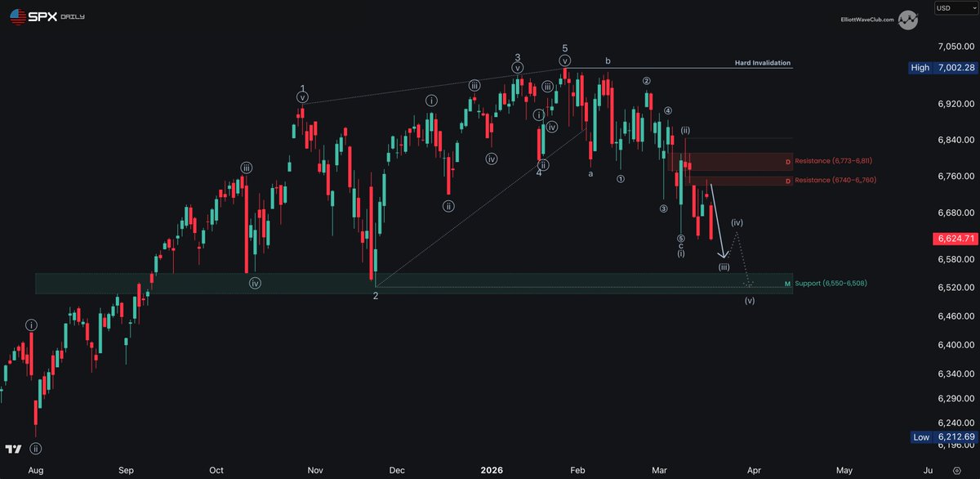Select Resistance (6740–6,760) label
The image size is (980, 479).
tap(835, 180)
